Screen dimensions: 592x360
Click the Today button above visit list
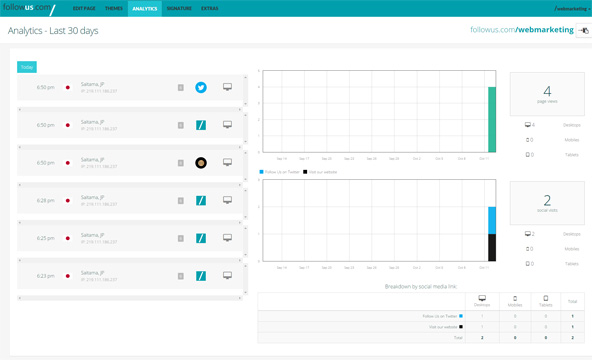(27, 67)
